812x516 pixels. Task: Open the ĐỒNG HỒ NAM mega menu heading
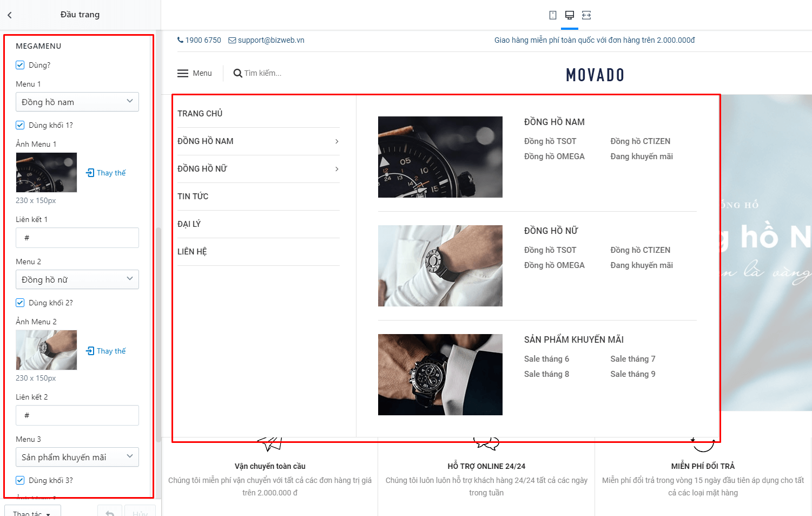(554, 122)
